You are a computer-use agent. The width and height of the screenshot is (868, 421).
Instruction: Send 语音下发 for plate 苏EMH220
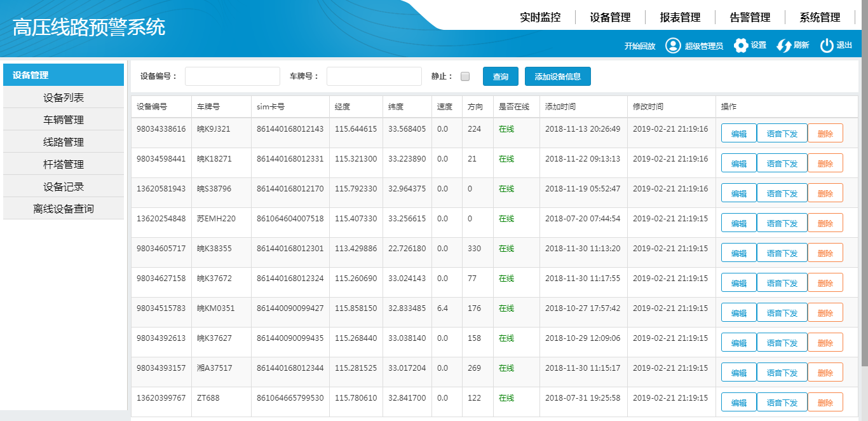coord(782,223)
